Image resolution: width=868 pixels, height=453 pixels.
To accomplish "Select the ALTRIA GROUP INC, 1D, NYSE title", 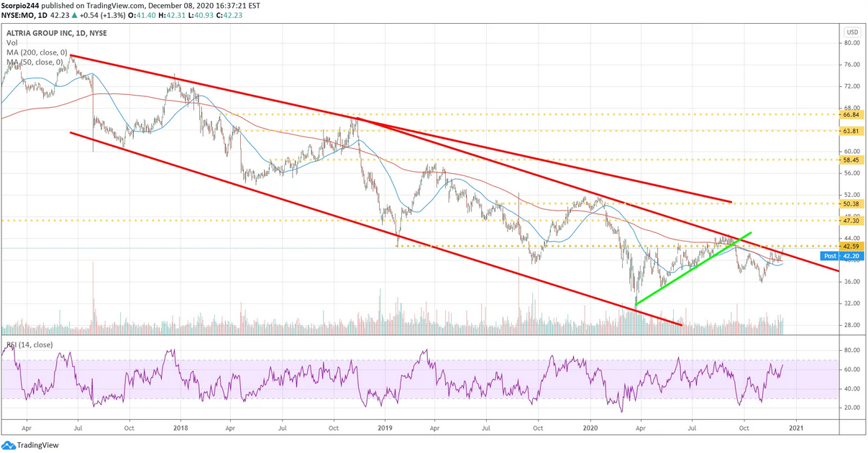I will 57,33.
